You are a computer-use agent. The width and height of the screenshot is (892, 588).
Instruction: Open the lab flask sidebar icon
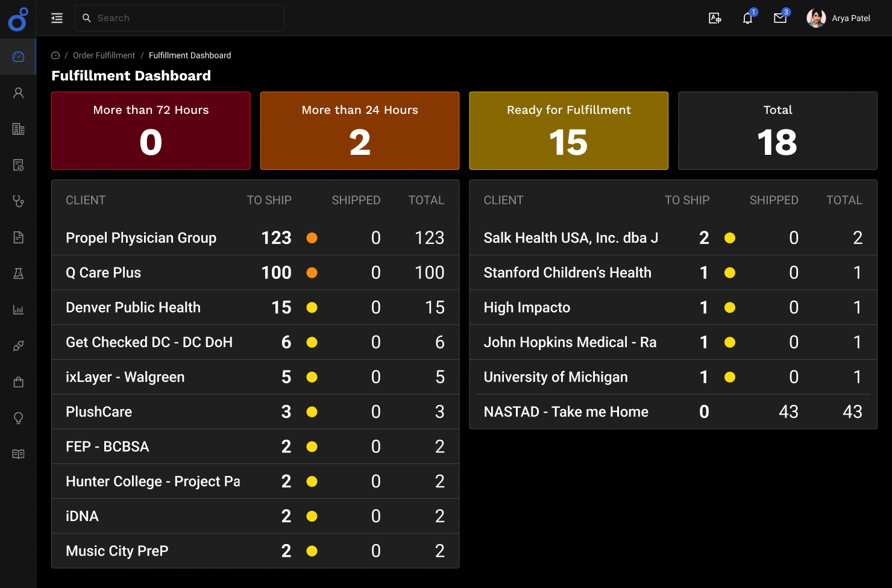pyautogui.click(x=18, y=274)
